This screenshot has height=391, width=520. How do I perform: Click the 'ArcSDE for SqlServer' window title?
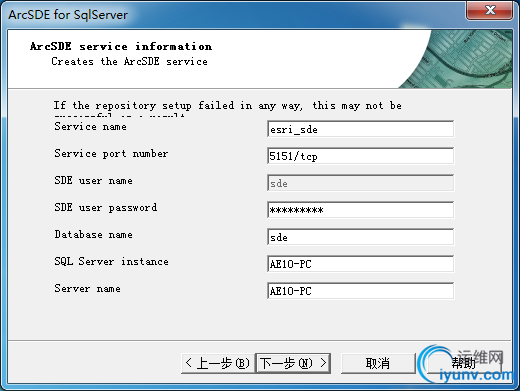(68, 15)
